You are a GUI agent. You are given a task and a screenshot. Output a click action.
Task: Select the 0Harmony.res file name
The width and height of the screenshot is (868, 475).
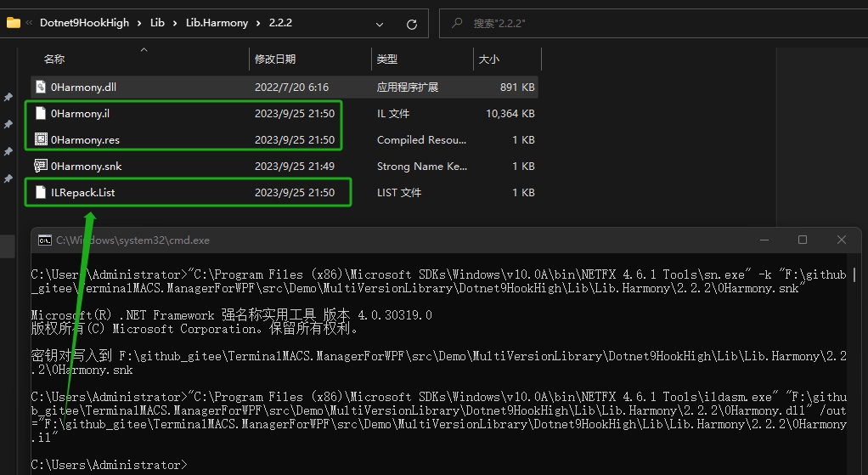(x=85, y=139)
